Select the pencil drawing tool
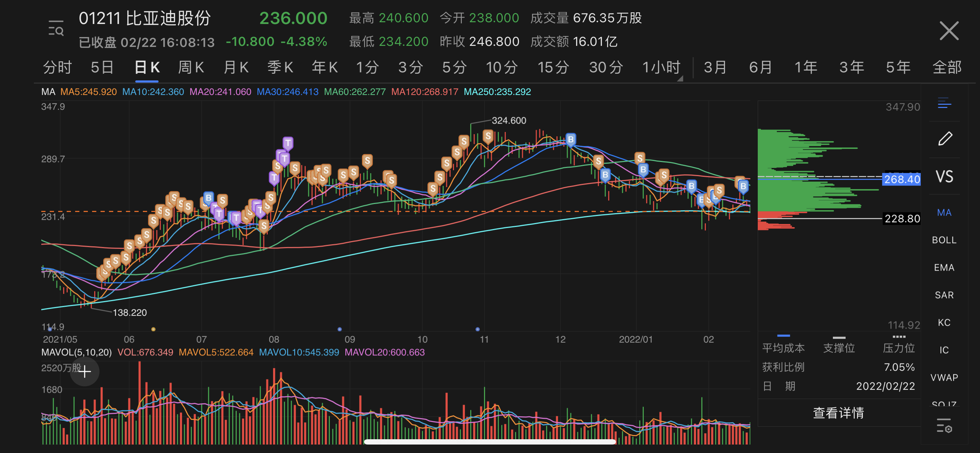Screen dimensions: 980x453 coord(945,139)
